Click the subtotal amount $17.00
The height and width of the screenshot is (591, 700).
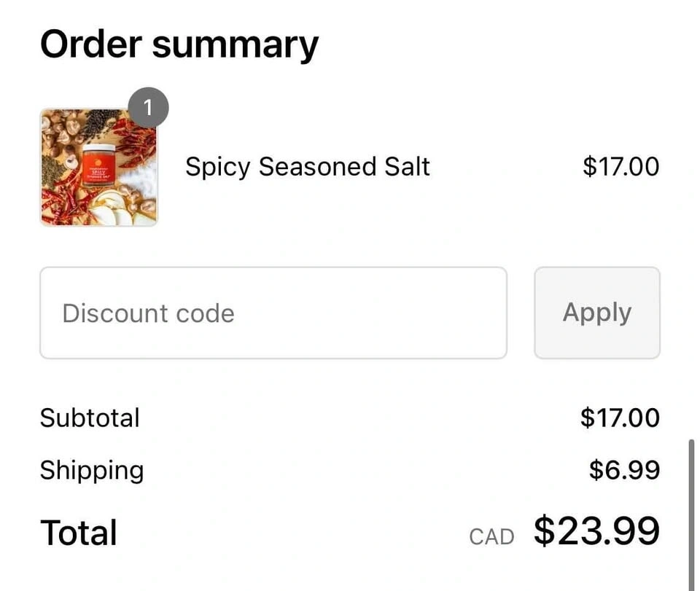pos(620,418)
